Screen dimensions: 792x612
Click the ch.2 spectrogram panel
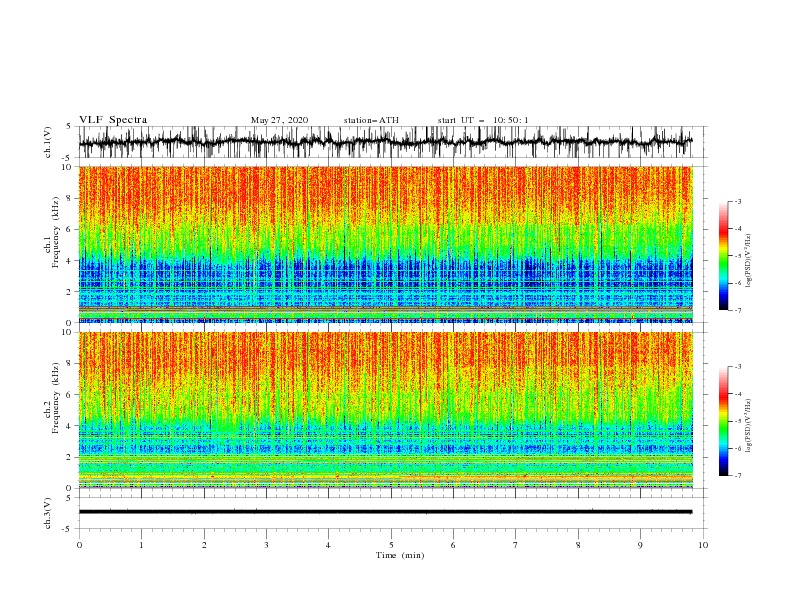(x=386, y=410)
